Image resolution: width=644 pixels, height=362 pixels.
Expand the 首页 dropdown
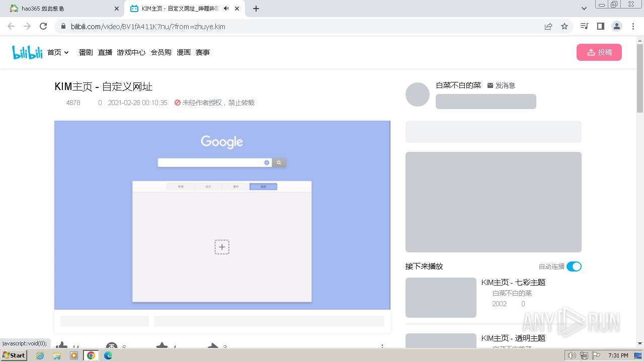58,52
